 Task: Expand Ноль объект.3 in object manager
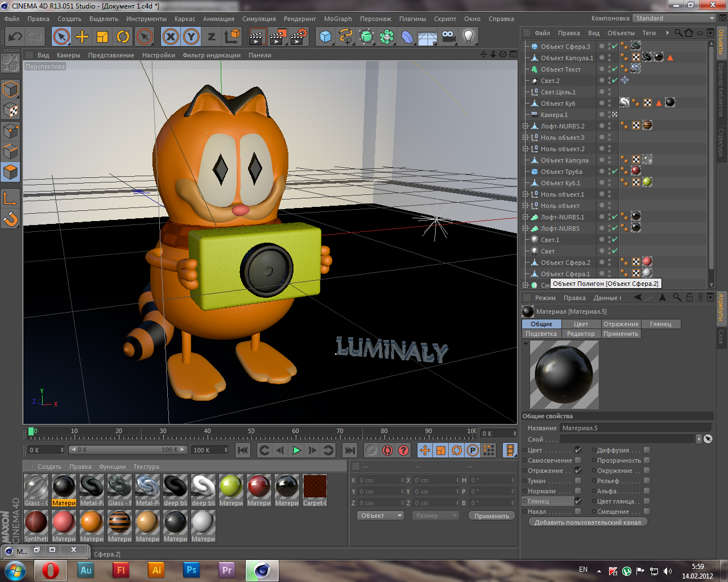tap(526, 138)
